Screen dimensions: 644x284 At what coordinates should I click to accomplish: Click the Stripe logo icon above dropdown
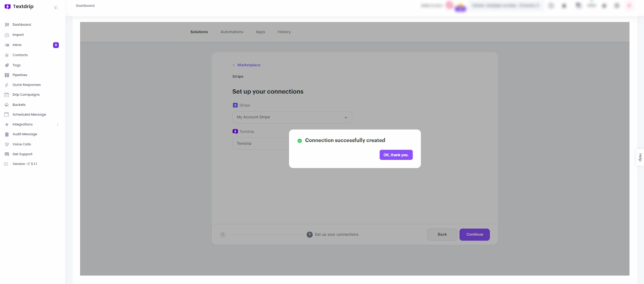coord(235,105)
